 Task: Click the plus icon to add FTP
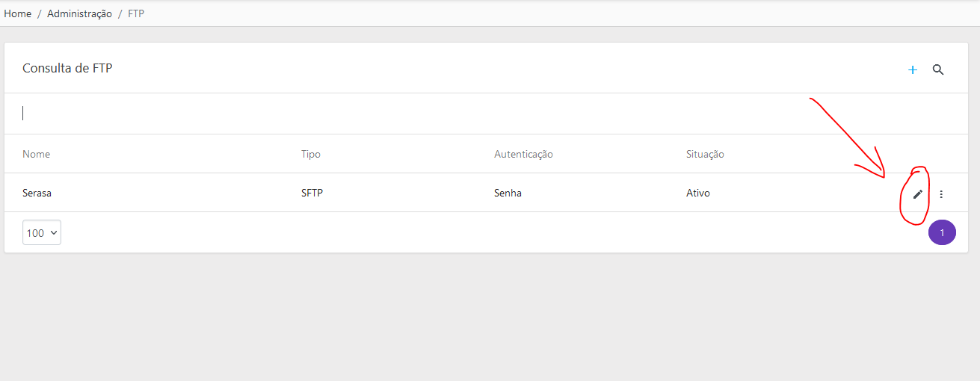click(912, 69)
